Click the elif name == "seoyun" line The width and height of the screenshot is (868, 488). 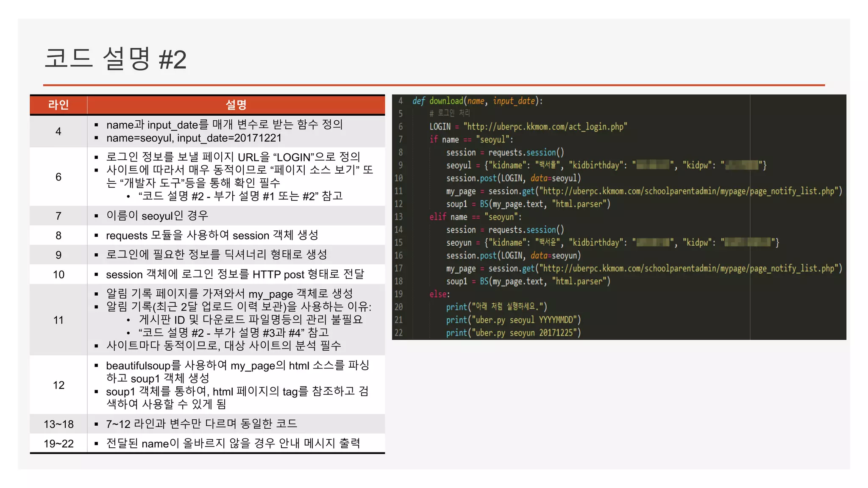[x=475, y=217]
